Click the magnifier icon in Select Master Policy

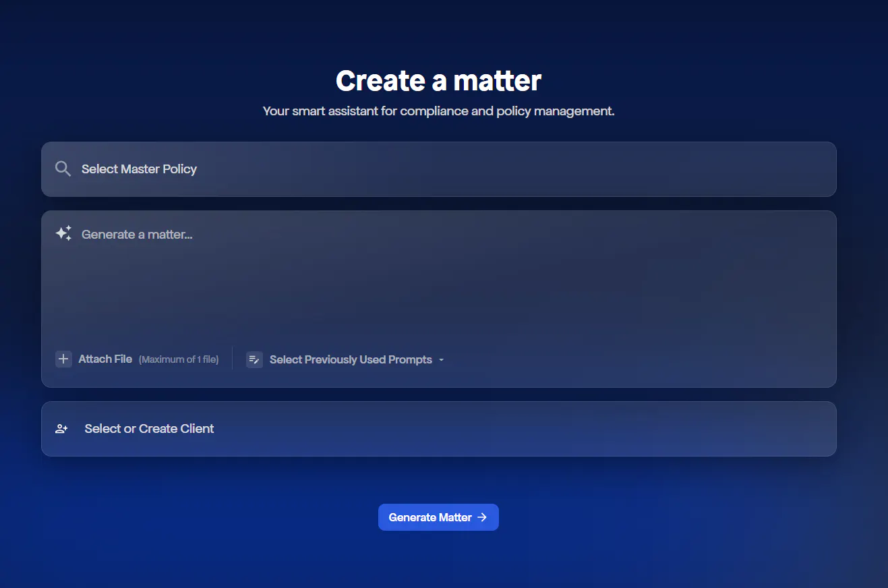pos(63,169)
